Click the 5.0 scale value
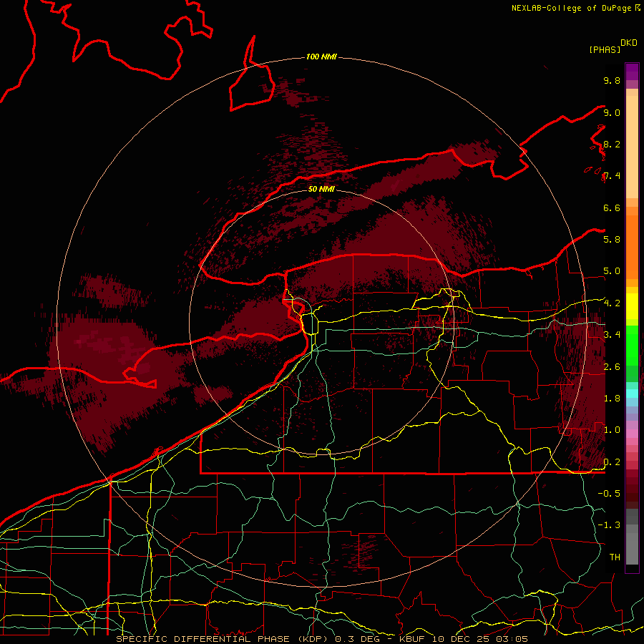Viewport: 644px width, 644px height. click(612, 271)
